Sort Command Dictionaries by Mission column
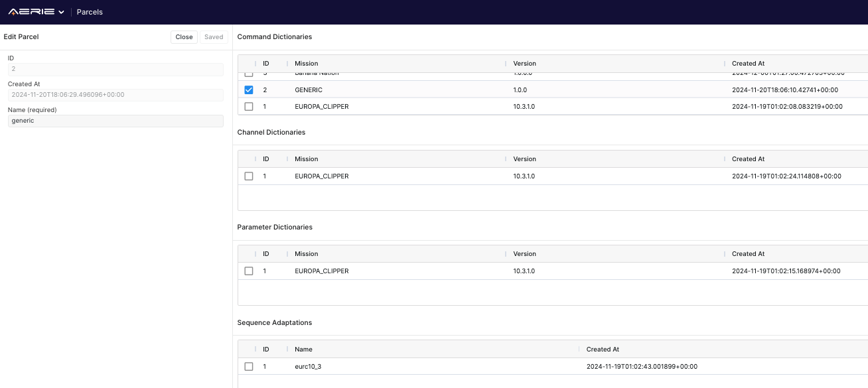868x388 pixels. [x=306, y=63]
